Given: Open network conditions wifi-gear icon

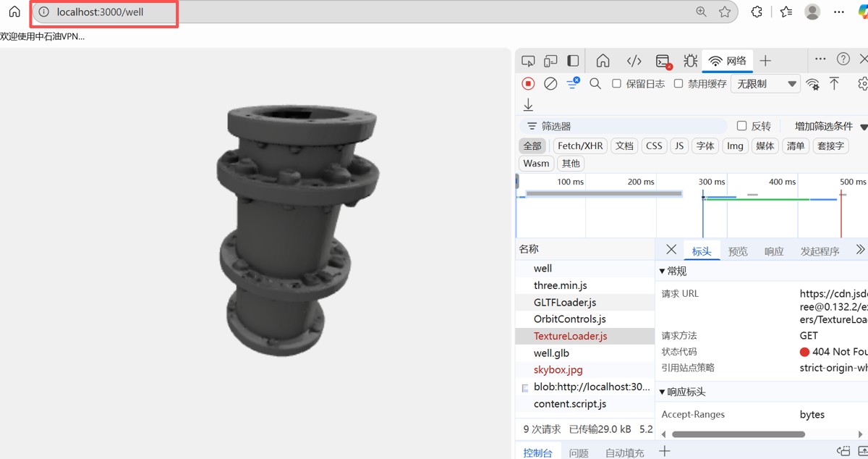Looking at the screenshot, I should (813, 84).
